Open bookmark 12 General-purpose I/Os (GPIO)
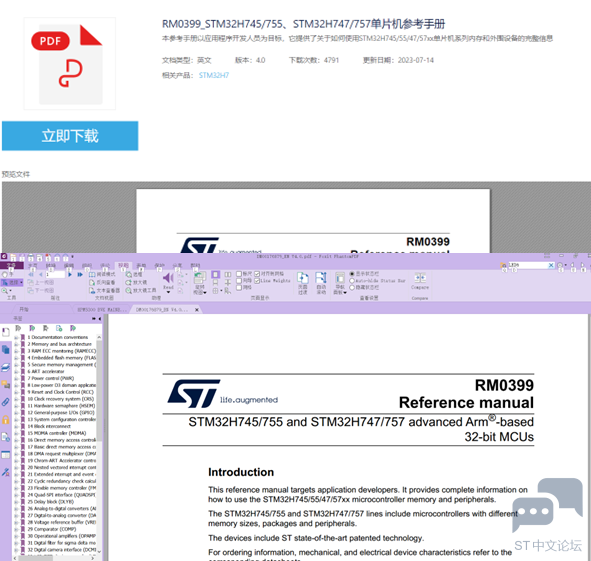591x561 pixels. [x=61, y=412]
